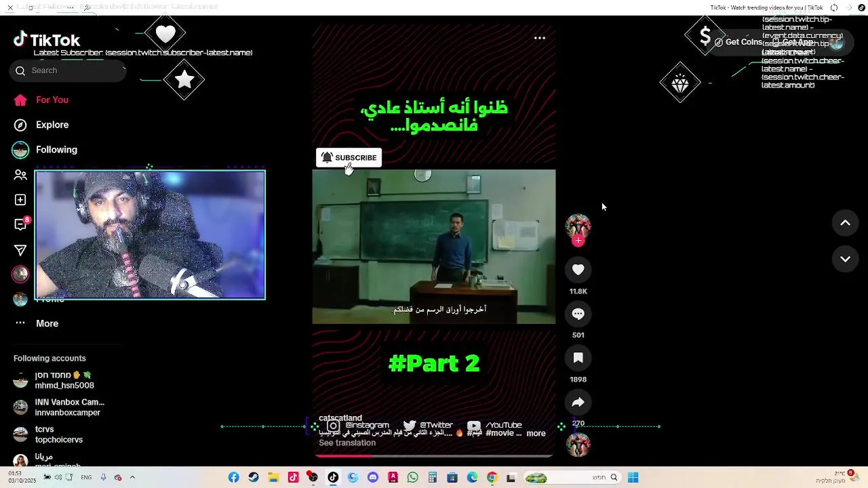The image size is (868, 488).
Task: Click the See translation link
Action: click(x=347, y=443)
